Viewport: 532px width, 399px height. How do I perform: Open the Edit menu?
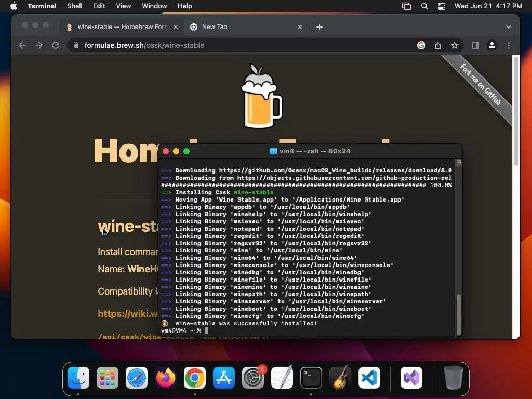point(99,6)
